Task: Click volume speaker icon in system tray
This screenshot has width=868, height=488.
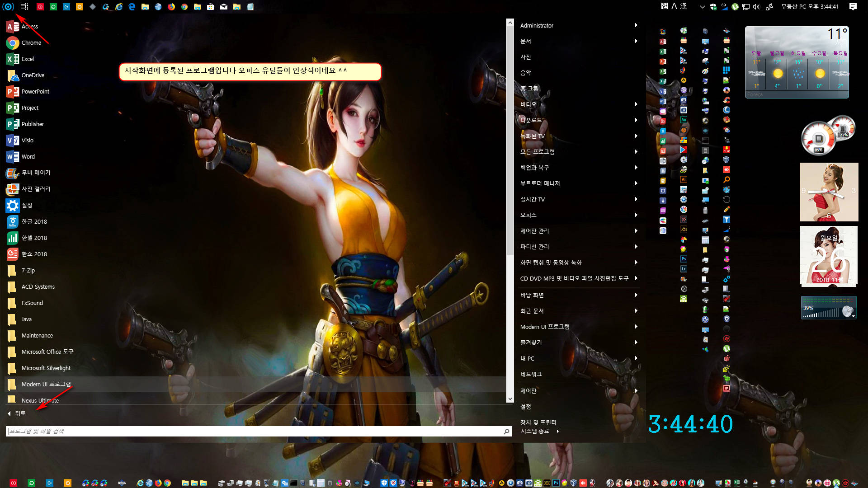Action: tap(756, 7)
